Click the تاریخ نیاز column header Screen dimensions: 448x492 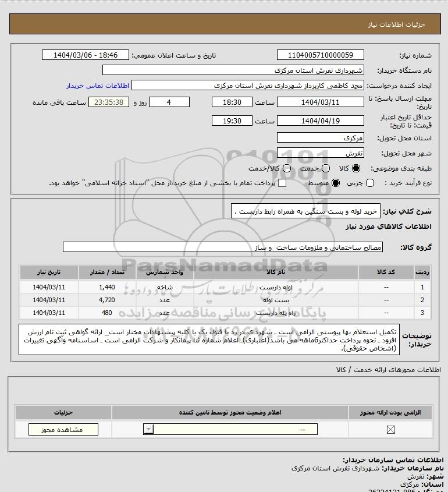click(x=49, y=272)
